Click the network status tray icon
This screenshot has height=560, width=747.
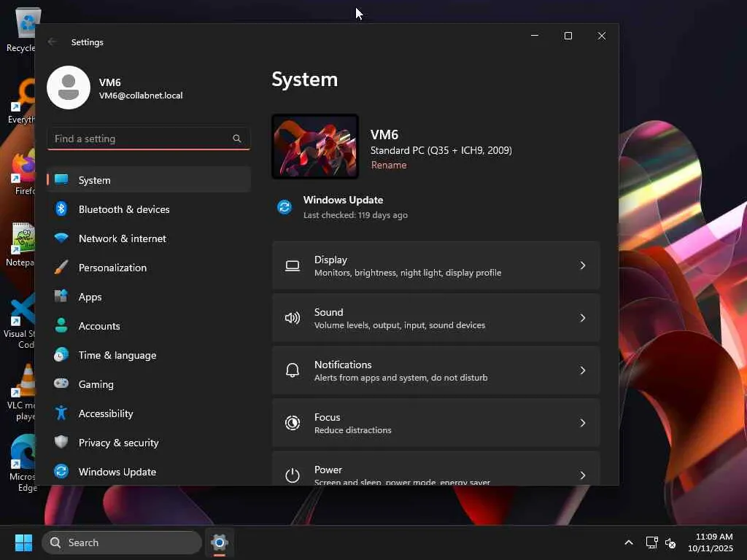point(651,542)
